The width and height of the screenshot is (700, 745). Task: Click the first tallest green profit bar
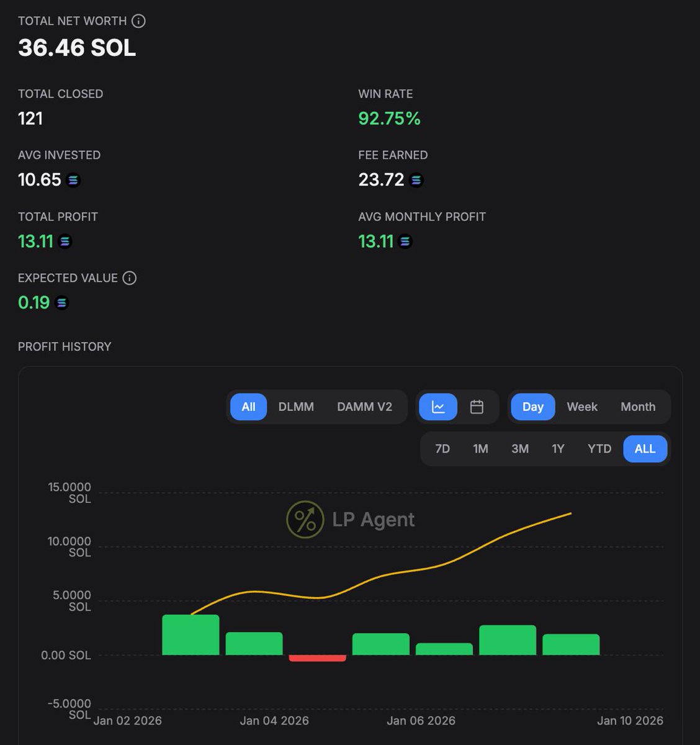(191, 635)
